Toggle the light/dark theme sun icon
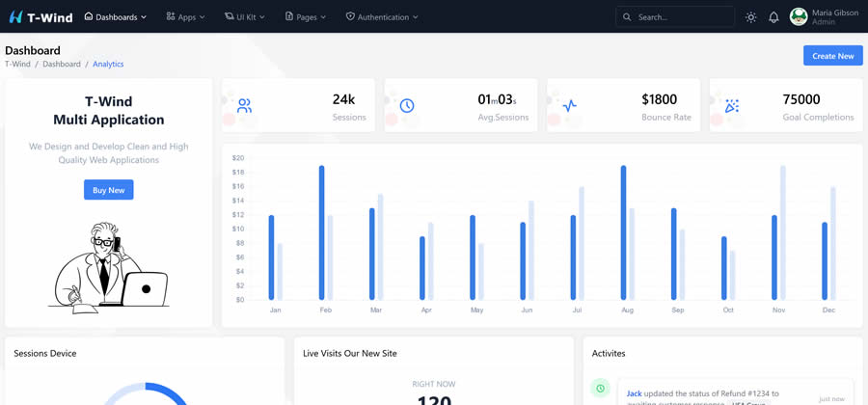868x405 pixels. point(750,17)
